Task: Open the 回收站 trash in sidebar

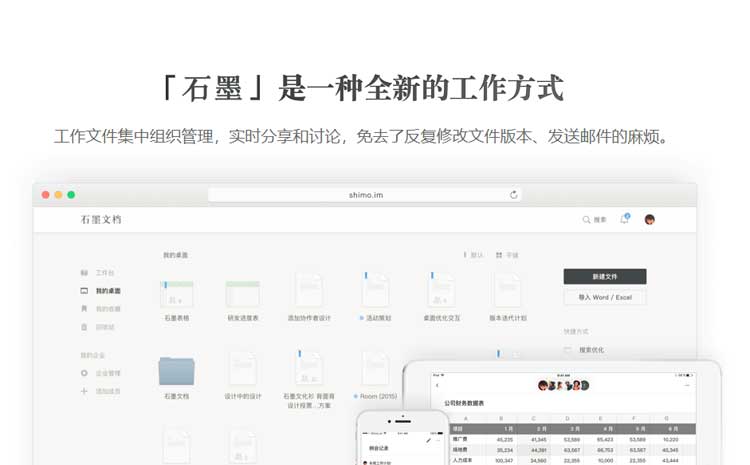Action: (98, 327)
